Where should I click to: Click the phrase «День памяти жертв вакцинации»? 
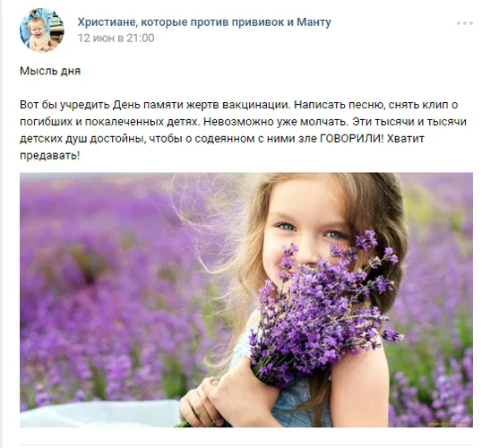coord(202,105)
